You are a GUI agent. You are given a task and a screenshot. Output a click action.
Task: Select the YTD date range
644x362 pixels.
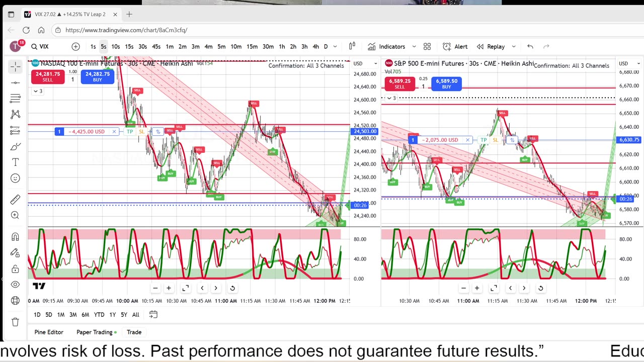pyautogui.click(x=99, y=315)
